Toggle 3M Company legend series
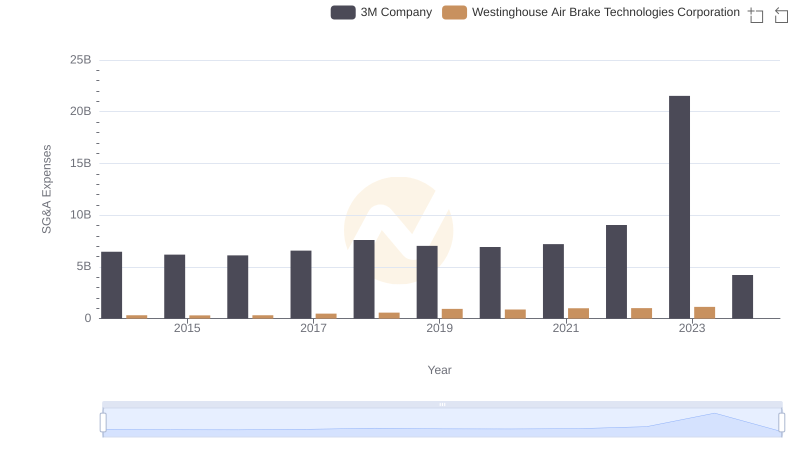 pyautogui.click(x=381, y=12)
